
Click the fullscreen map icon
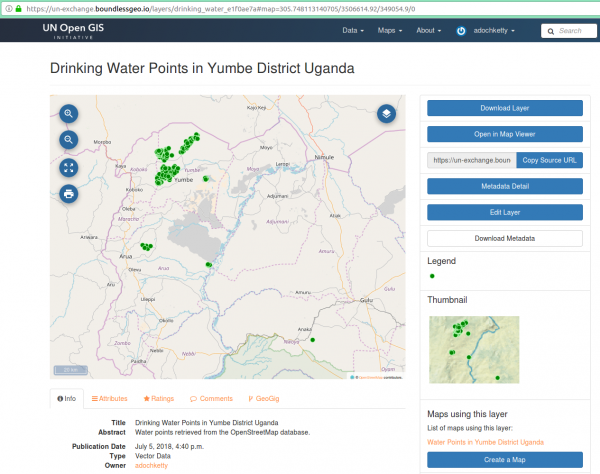pyautogui.click(x=68, y=167)
